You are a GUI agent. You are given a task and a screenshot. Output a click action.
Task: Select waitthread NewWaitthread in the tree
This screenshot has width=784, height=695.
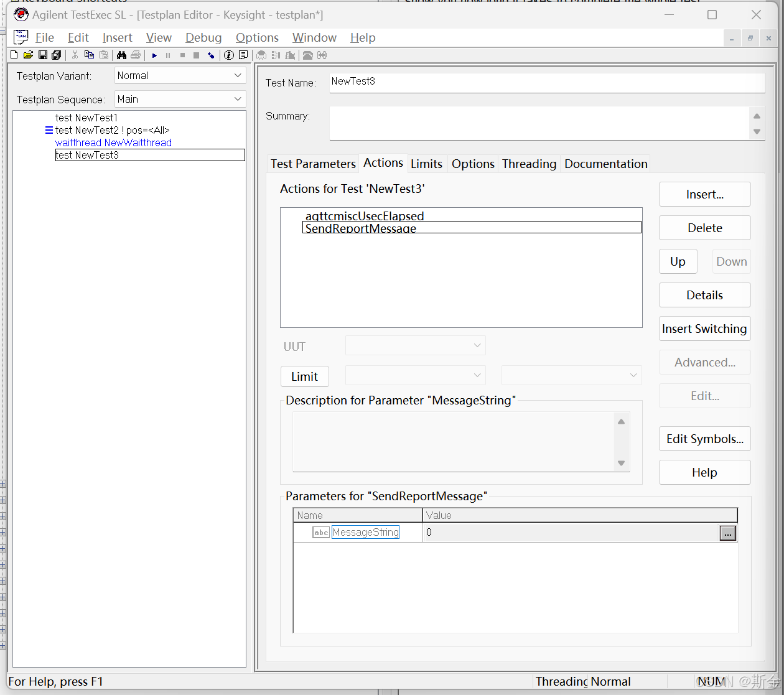point(113,142)
